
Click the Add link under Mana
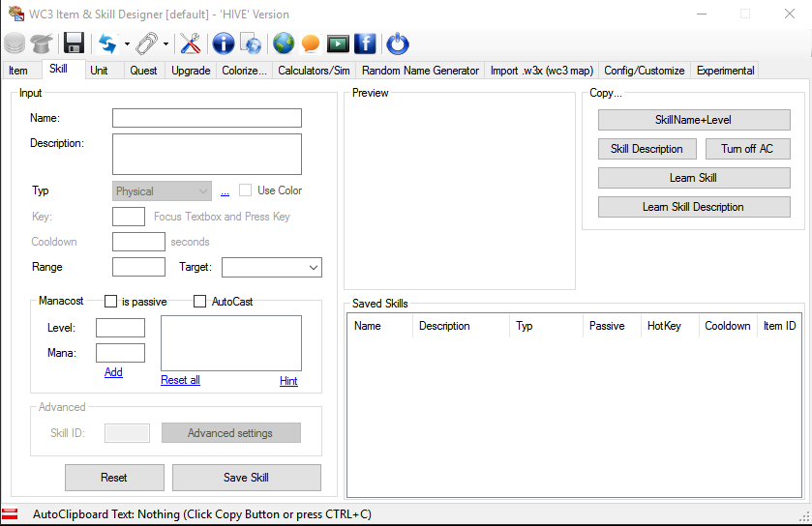click(x=113, y=372)
